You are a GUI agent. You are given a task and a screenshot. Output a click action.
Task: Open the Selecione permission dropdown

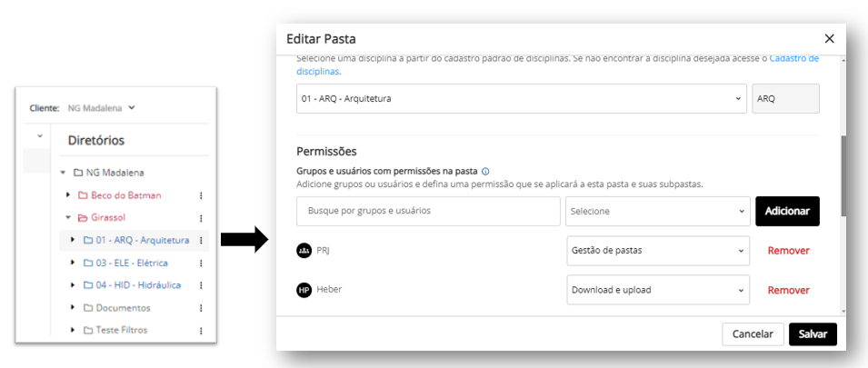[x=658, y=211]
